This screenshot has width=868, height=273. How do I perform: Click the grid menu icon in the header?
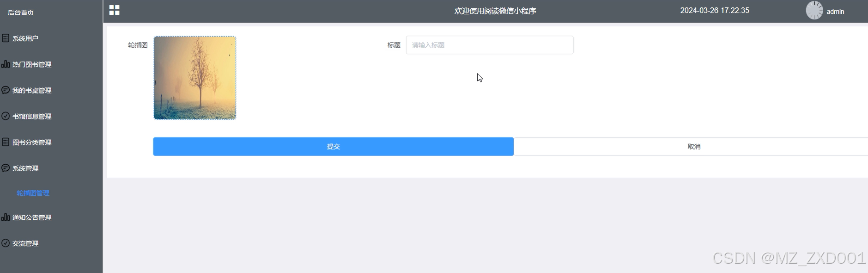(x=114, y=10)
